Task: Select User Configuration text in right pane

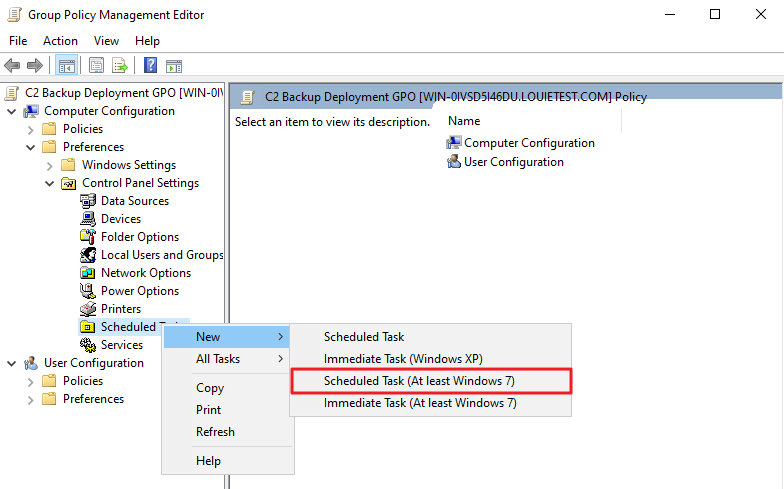Action: point(514,162)
